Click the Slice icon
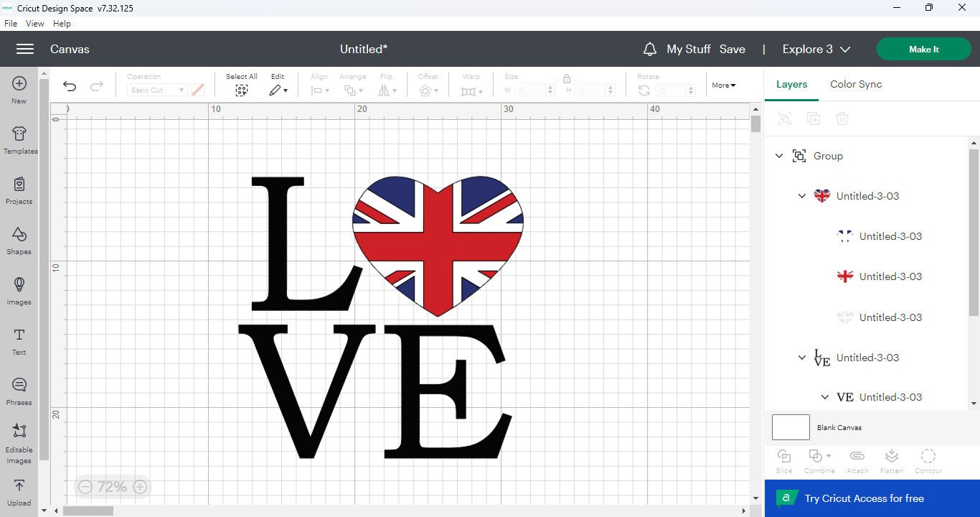The width and height of the screenshot is (980, 517). click(784, 460)
